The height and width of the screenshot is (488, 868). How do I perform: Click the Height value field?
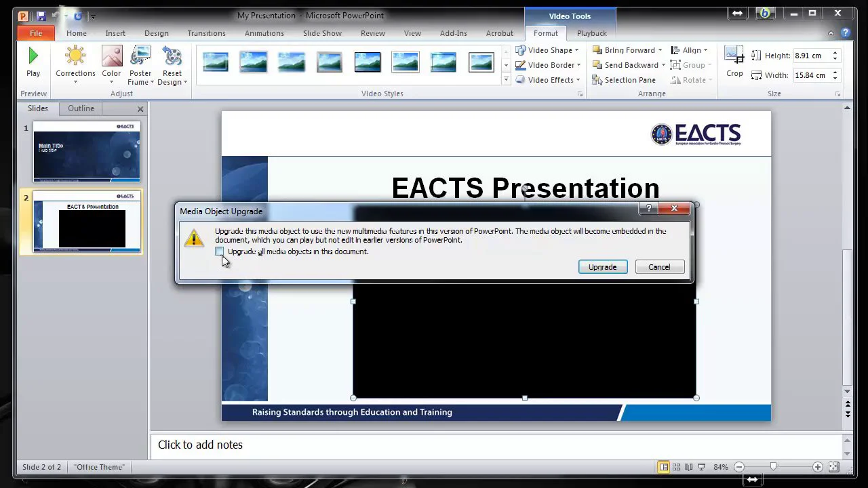811,56
